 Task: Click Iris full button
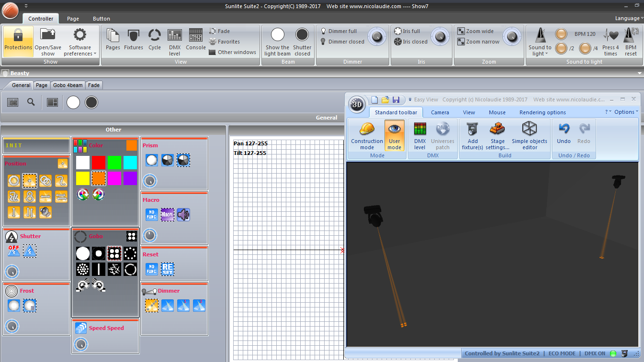pos(407,31)
